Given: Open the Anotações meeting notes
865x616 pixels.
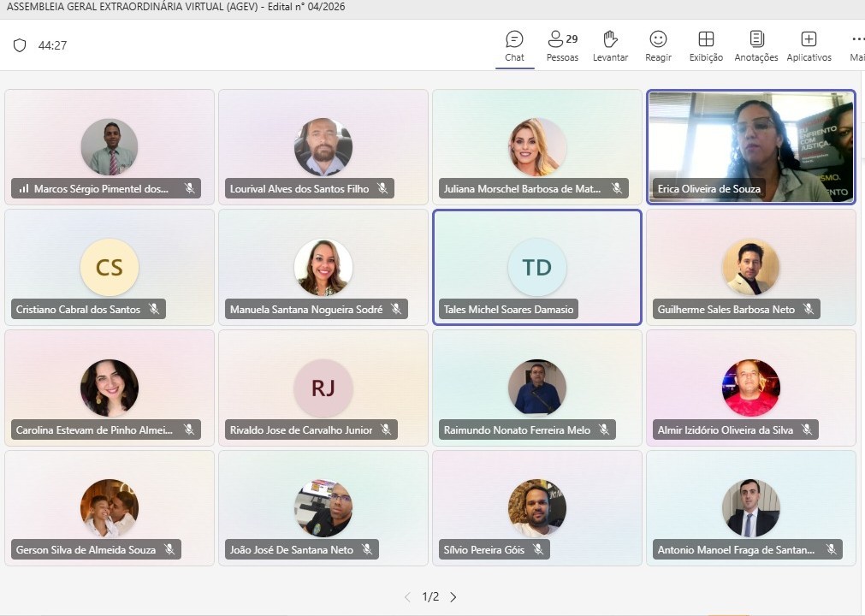Looking at the screenshot, I should click(756, 46).
